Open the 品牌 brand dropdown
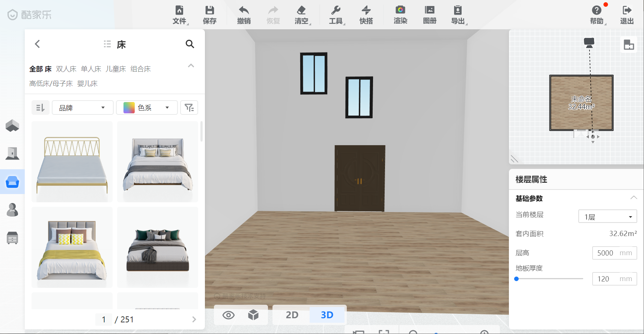 83,108
